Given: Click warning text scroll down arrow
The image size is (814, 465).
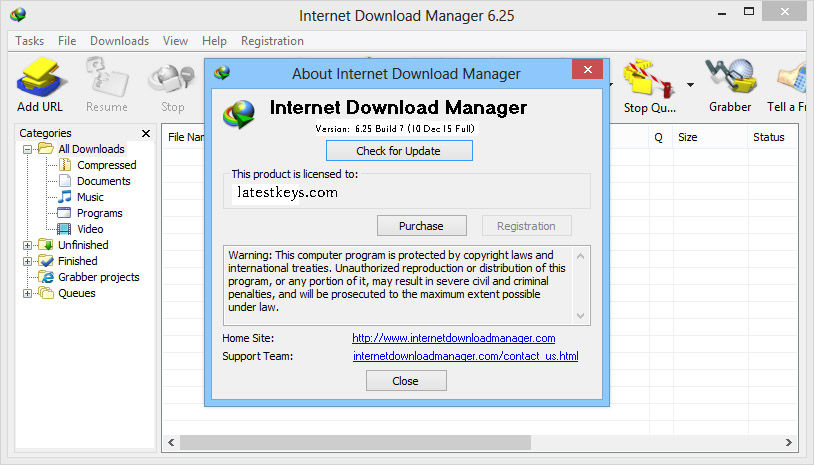Looking at the screenshot, I should [x=580, y=316].
